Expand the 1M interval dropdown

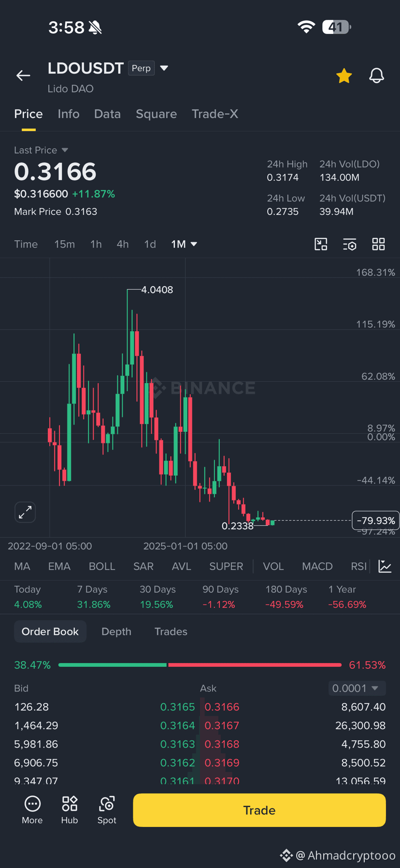pos(184,244)
